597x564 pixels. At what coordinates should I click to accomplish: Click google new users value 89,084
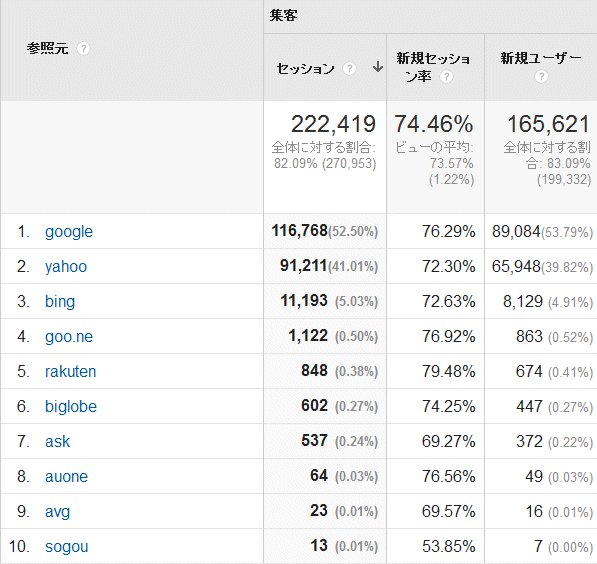516,232
